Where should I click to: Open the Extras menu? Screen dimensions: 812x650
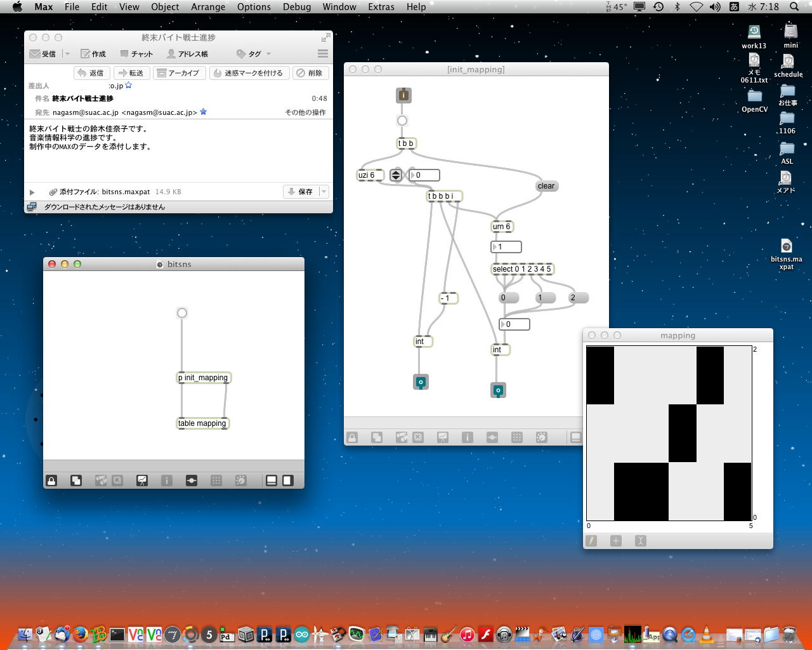click(381, 7)
